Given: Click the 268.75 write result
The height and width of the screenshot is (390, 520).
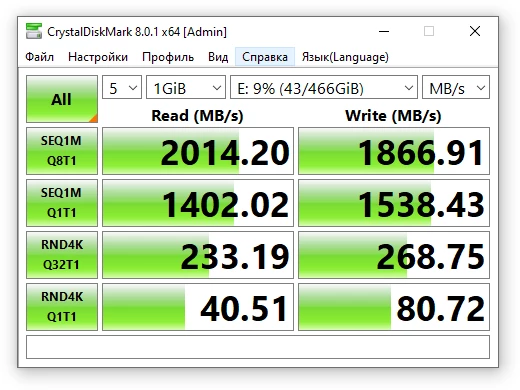Looking at the screenshot, I should 394,255.
